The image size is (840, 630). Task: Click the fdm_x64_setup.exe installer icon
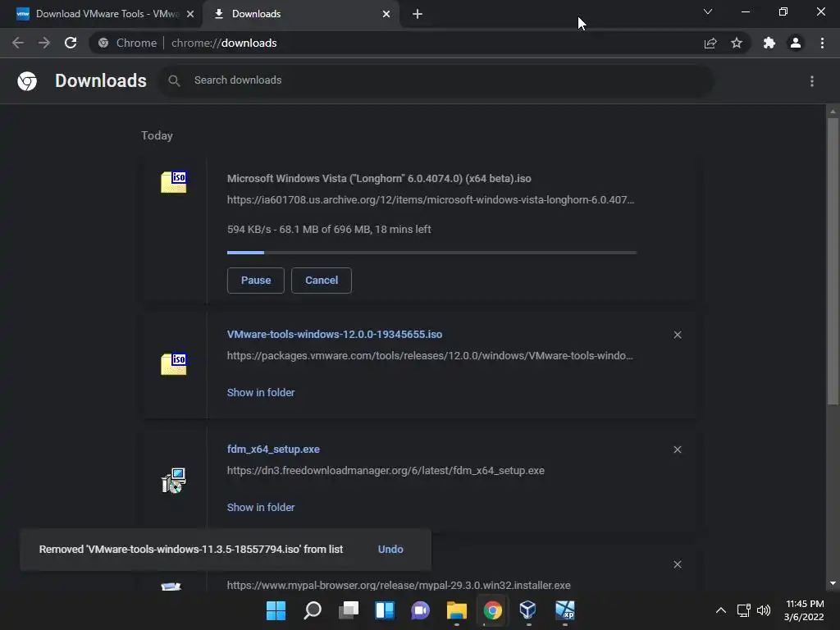174,481
